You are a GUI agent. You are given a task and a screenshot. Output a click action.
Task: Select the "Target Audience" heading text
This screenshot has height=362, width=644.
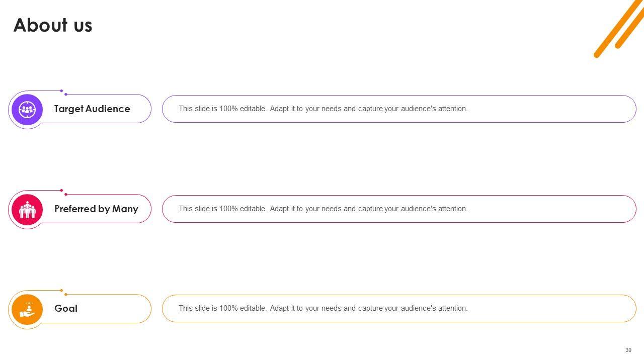(x=92, y=109)
